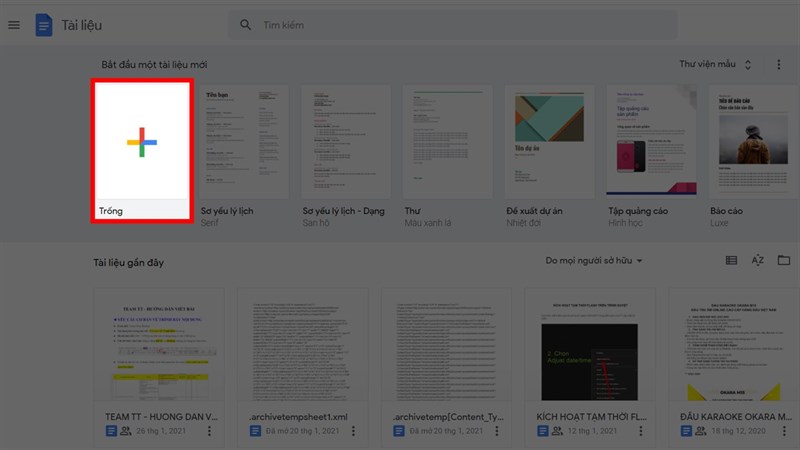
Task: Open the file picker folder icon
Action: 784,260
